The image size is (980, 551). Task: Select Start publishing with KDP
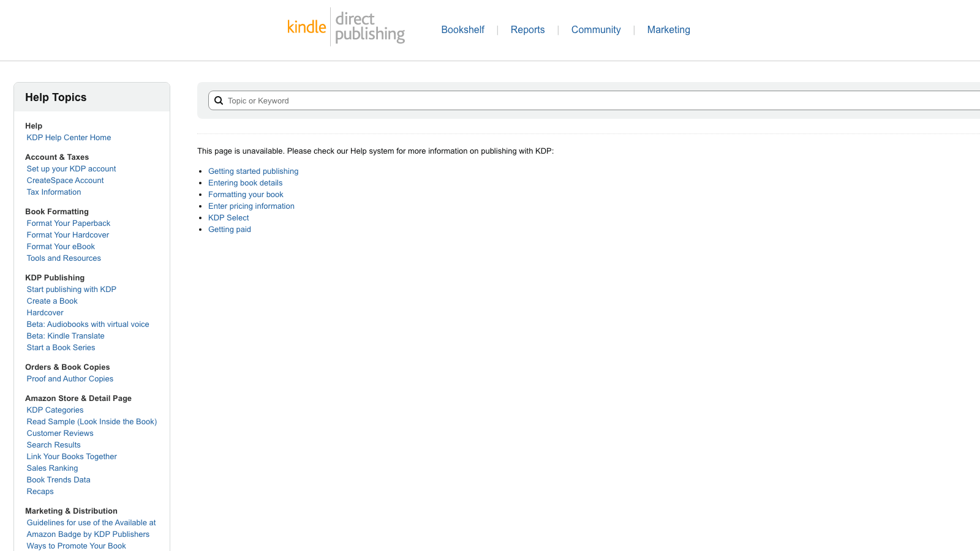point(72,290)
